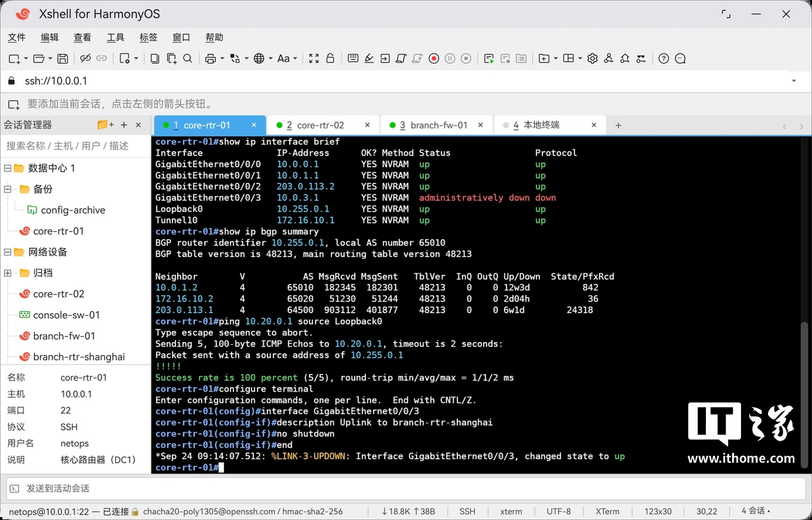Viewport: 812px width, 520px height.
Task: Select branch-rtr-shanghai in session tree
Action: click(x=79, y=357)
